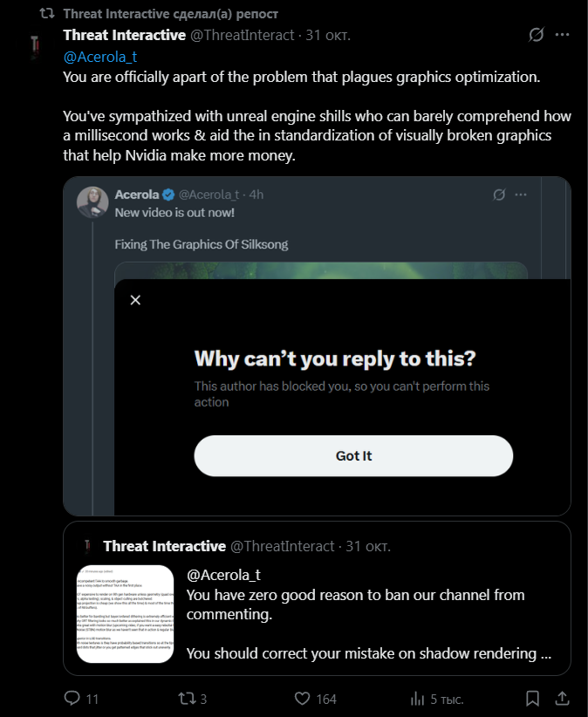Image resolution: width=588 pixels, height=717 pixels.
Task: Click Grok icon in embedded Acerola post
Action: tap(499, 194)
